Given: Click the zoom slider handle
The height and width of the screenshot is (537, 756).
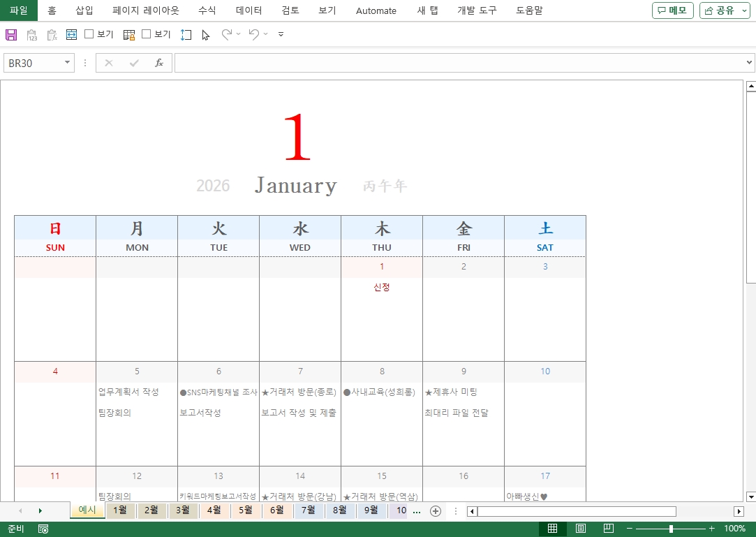Looking at the screenshot, I should (x=671, y=529).
